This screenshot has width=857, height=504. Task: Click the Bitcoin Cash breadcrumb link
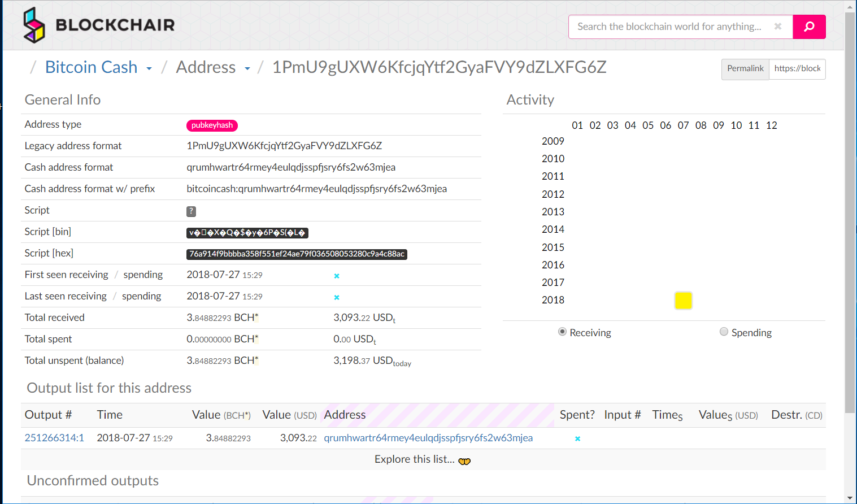point(91,67)
